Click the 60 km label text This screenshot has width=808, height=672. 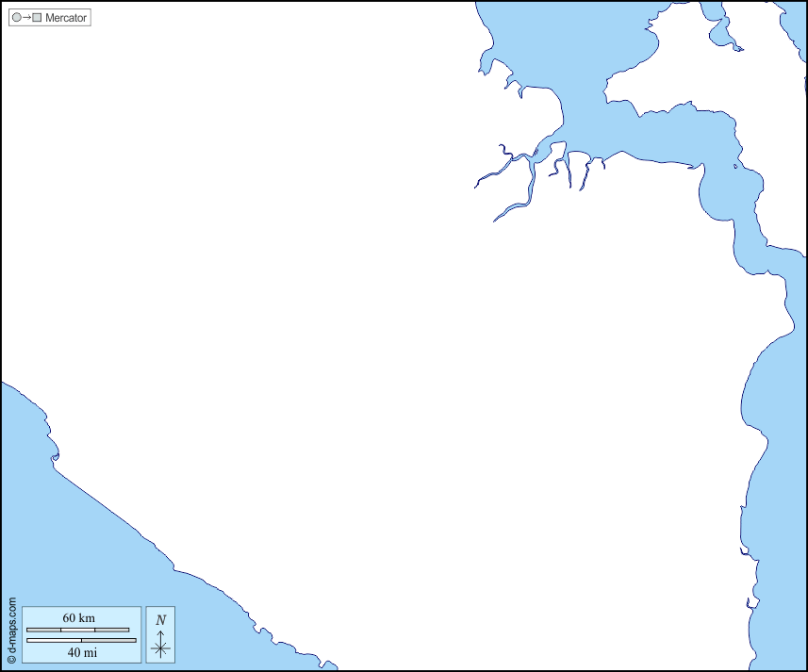[x=78, y=618]
